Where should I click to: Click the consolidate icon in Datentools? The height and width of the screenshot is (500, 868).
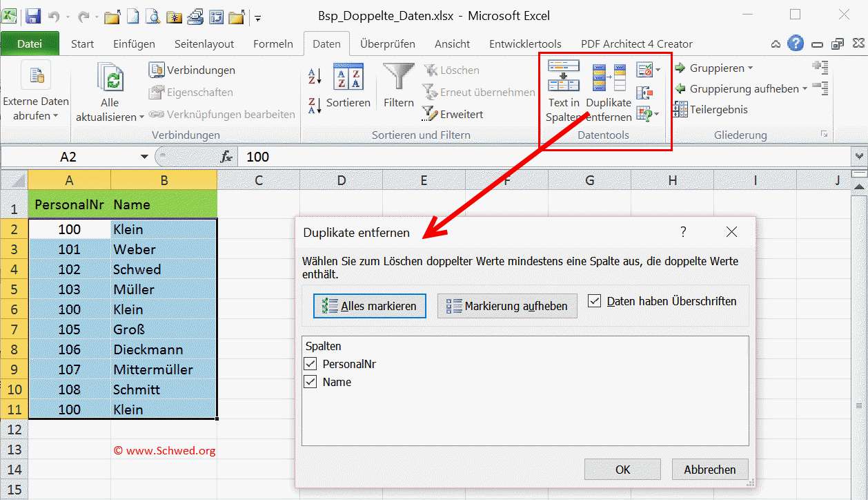coord(644,92)
